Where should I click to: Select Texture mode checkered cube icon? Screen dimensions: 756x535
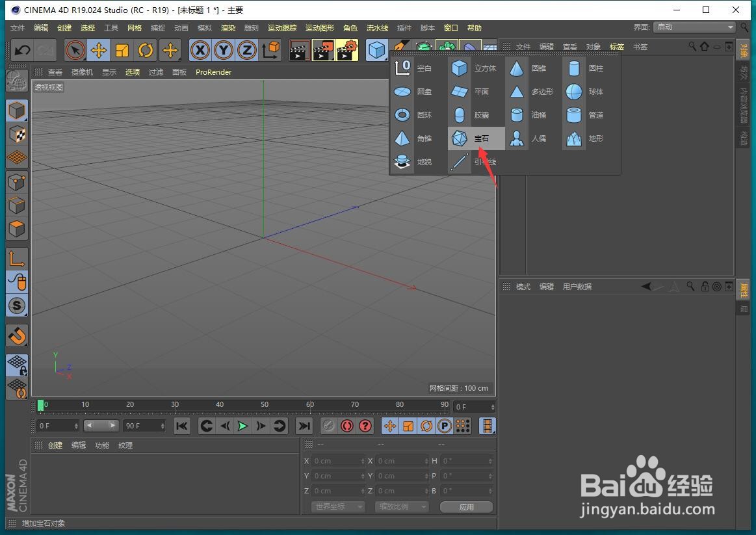tap(17, 135)
